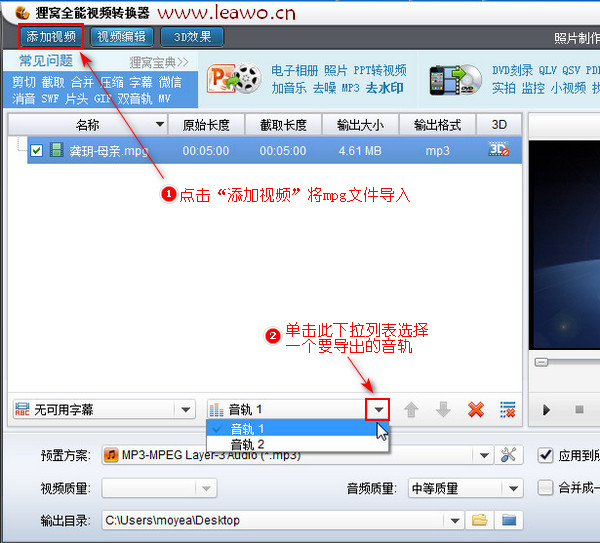The image size is (600, 543).
Task: Click the 照片制作 button at top right
Action: point(577,38)
